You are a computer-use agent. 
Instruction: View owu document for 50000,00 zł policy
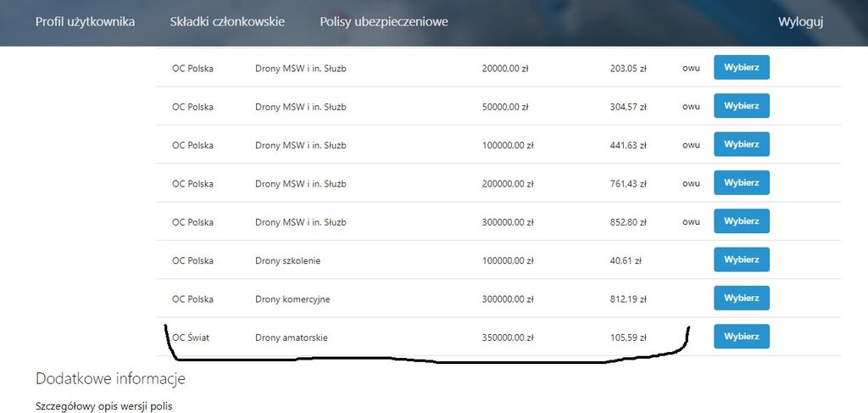click(691, 107)
